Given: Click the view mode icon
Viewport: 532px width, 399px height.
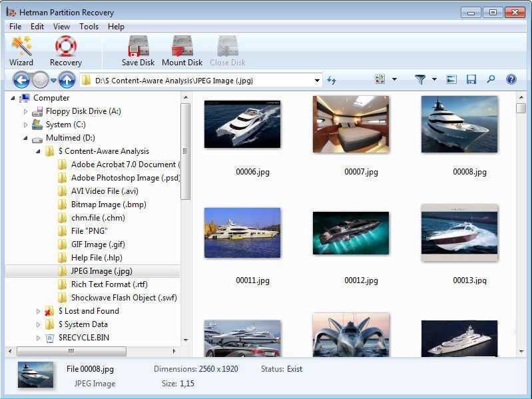Looking at the screenshot, I should 380,79.
